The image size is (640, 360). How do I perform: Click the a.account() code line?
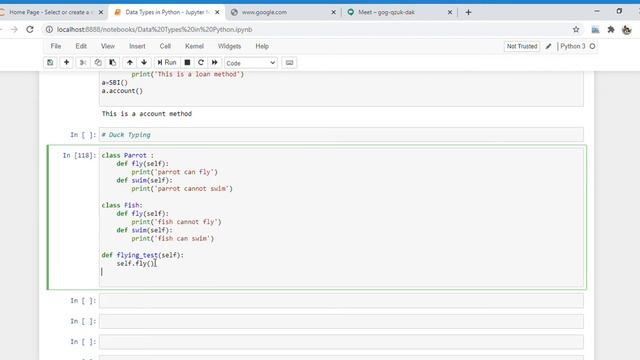tap(122, 91)
